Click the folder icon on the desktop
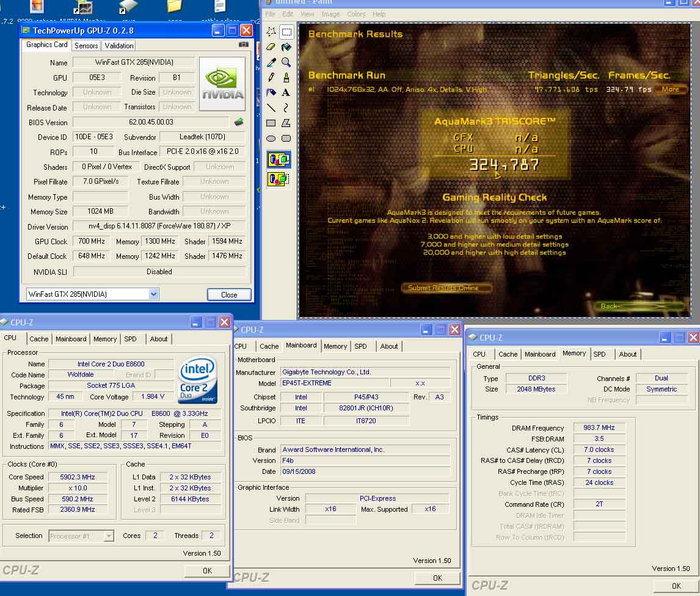700x596 pixels. (174, 6)
